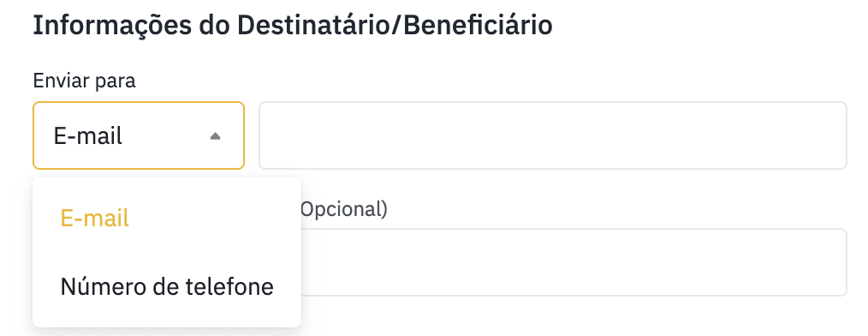Click the caret arrow in Enviar para dropdown
This screenshot has width=868, height=336.
[216, 135]
